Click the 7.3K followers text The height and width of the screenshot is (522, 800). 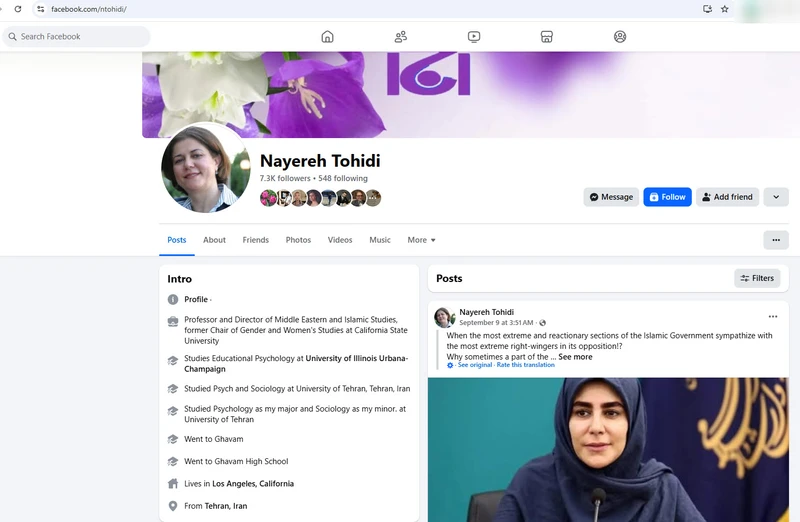[285, 179]
